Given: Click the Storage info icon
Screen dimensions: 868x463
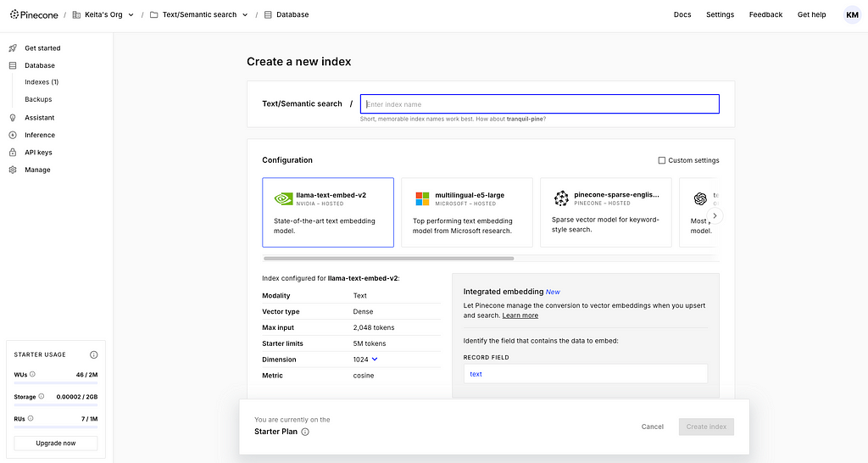Looking at the screenshot, I should (x=41, y=397).
